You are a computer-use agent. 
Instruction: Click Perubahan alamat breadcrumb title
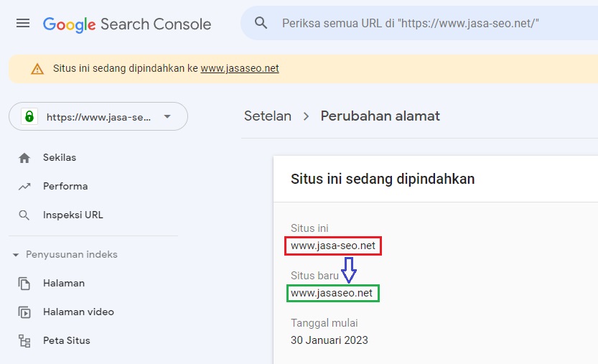coord(380,116)
